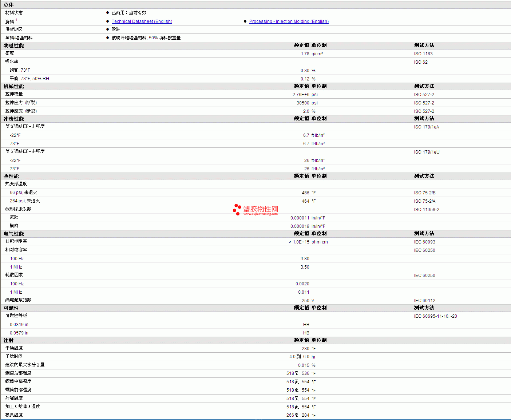Select the 线形膨胀系数 row label
The width and height of the screenshot is (511, 420).
[x=18, y=209]
